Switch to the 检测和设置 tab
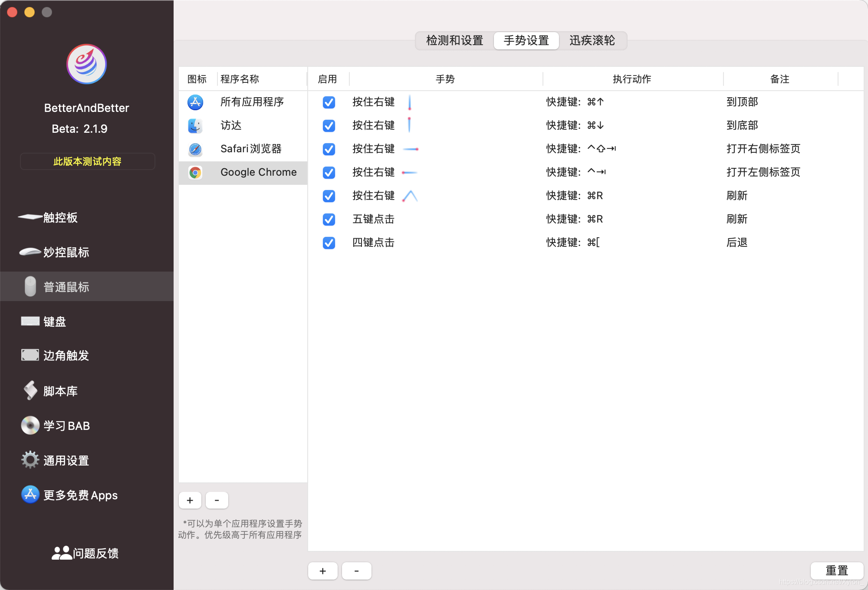This screenshot has width=868, height=590. pos(454,41)
